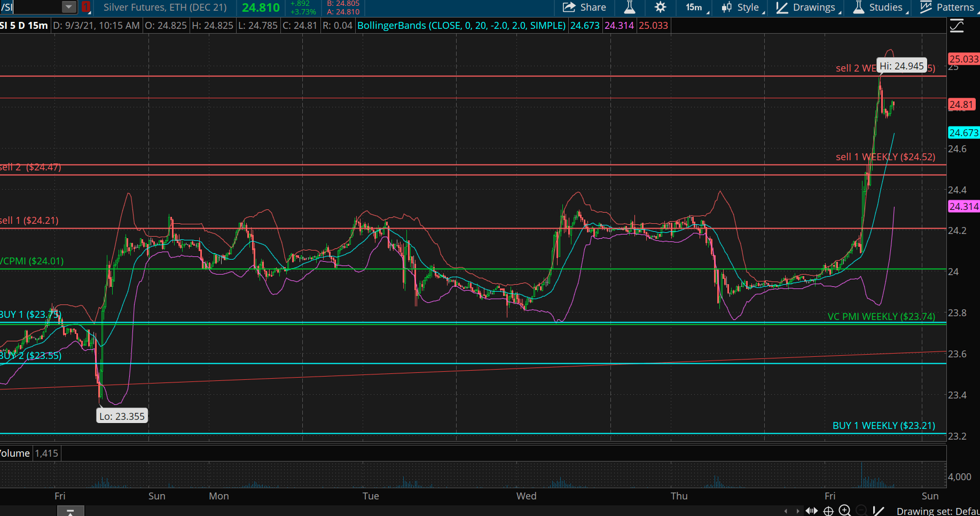Click the sell 1 ($24.21) label

[29, 221]
